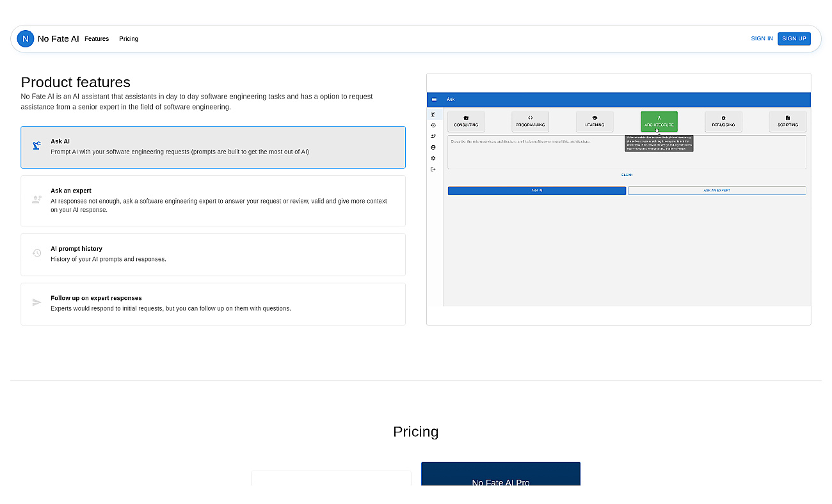Select the 'Prompt AI with your software engineering requests' description
The width and height of the screenshot is (832, 504).
coord(180,152)
